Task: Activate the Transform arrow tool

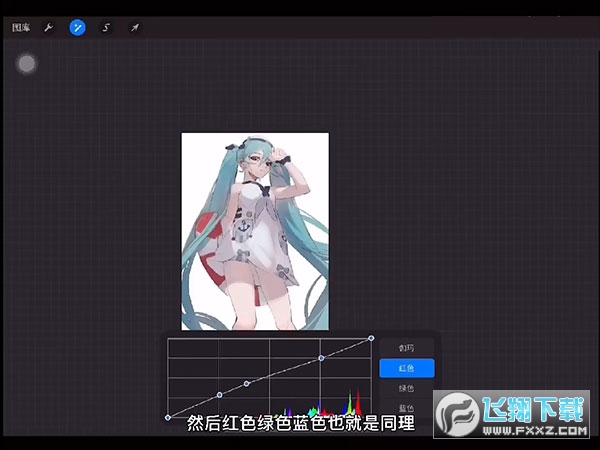Action: [x=135, y=28]
